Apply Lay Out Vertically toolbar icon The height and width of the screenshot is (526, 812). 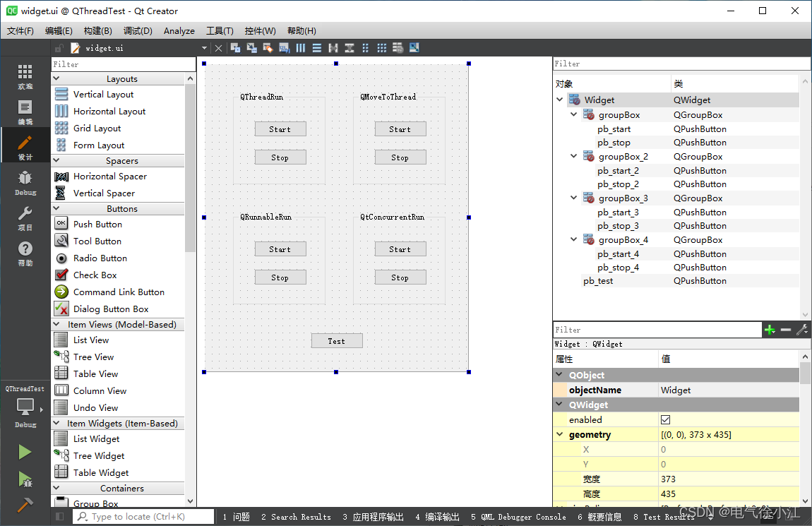(x=317, y=48)
